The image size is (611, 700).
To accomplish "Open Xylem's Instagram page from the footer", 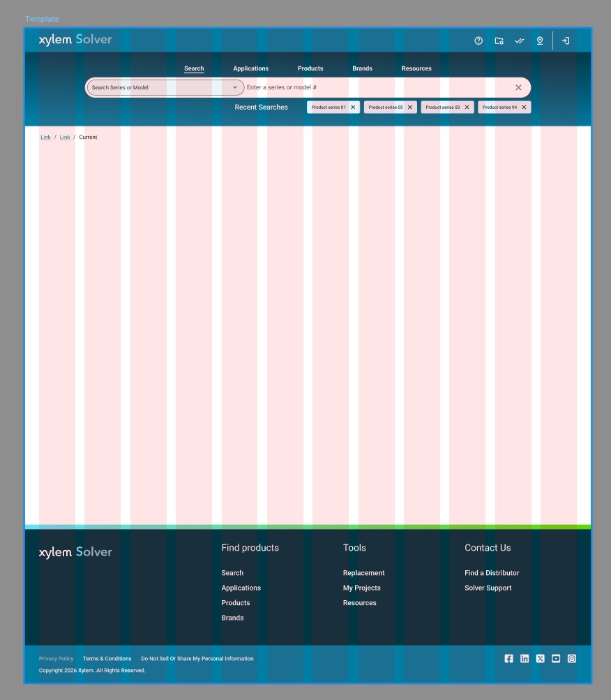I will click(572, 658).
